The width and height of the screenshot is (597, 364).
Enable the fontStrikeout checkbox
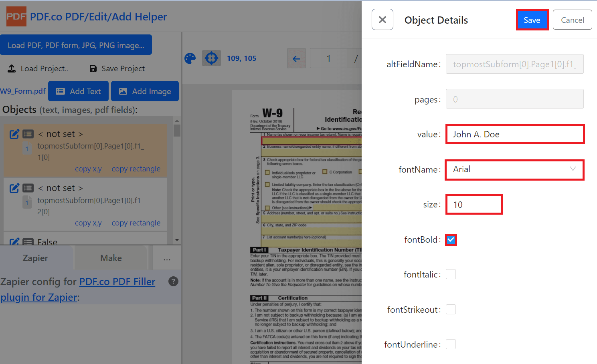[451, 310]
